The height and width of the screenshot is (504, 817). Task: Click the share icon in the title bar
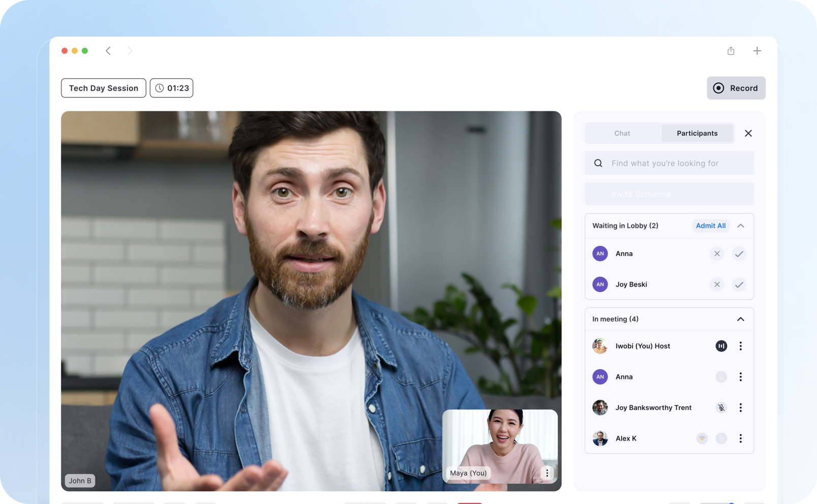[x=731, y=51]
